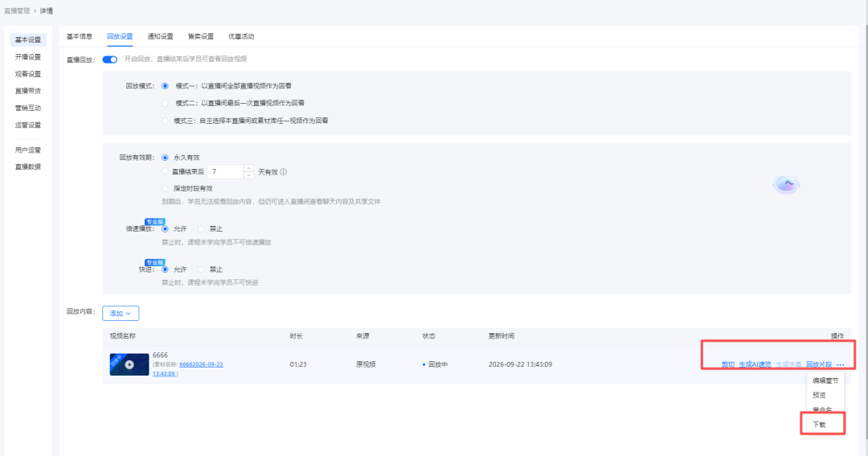Select 模式一 full live video replay mode
Image resolution: width=868 pixels, height=456 pixels.
click(165, 86)
